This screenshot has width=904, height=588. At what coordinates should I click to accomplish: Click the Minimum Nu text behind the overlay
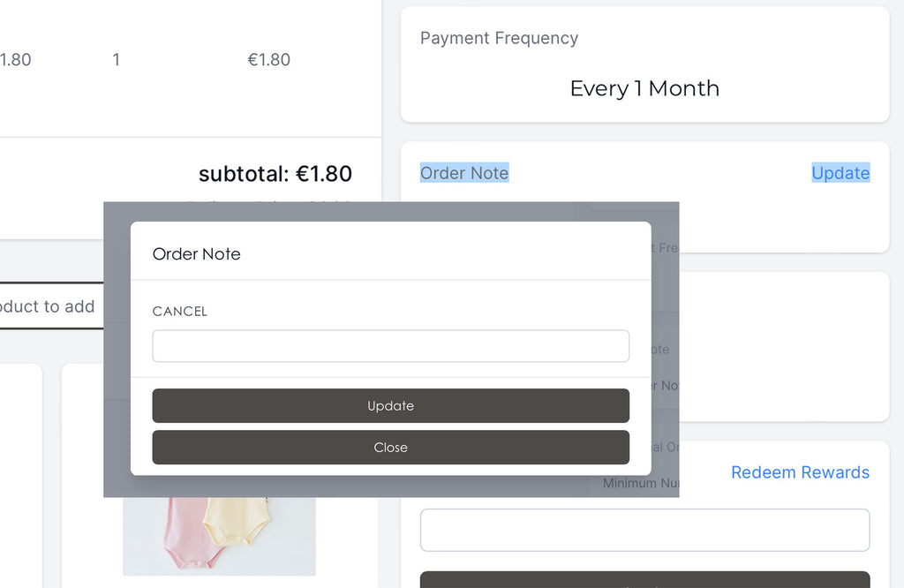[x=641, y=483]
